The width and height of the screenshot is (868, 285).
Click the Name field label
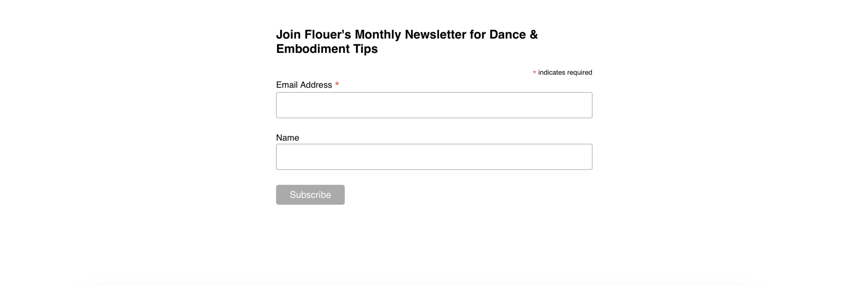287,138
